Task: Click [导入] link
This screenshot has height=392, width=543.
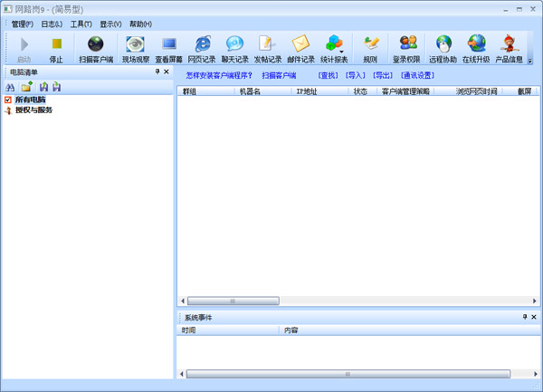Action: pyautogui.click(x=356, y=75)
